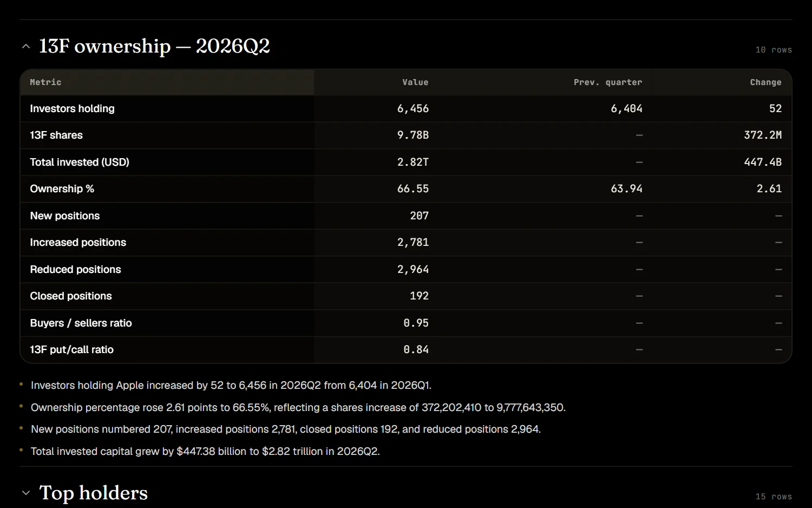
Task: Click the 2.82T total invested value
Action: [413, 162]
